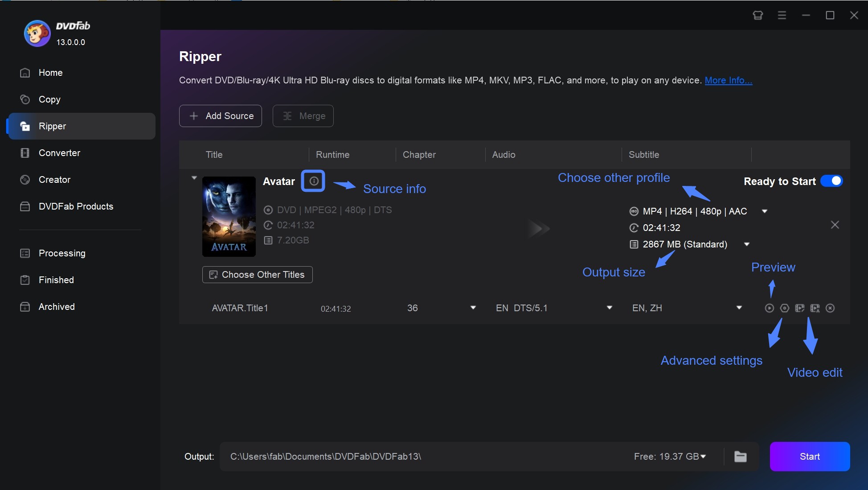The image size is (868, 490).
Task: Click the Add Source icon button
Action: [193, 116]
